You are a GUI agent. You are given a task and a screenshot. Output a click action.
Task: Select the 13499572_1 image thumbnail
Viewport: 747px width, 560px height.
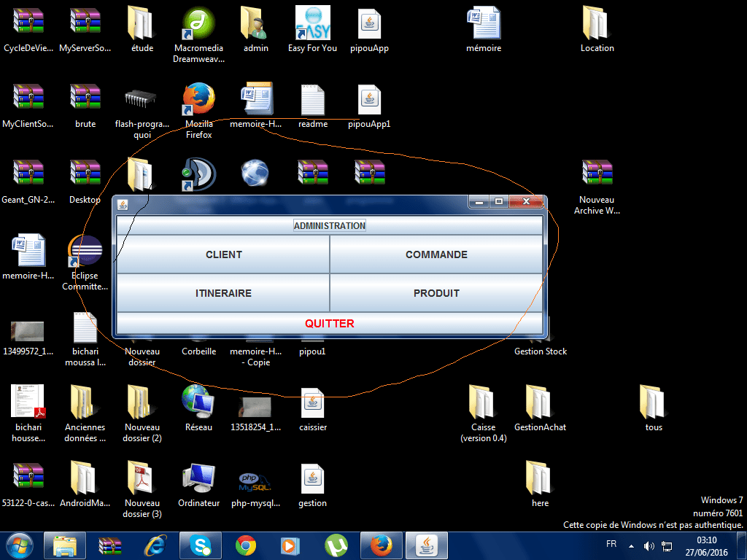click(28, 332)
